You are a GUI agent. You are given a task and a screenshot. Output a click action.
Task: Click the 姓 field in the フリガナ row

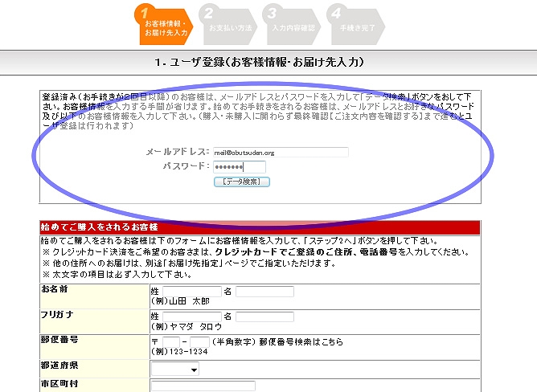point(191,316)
